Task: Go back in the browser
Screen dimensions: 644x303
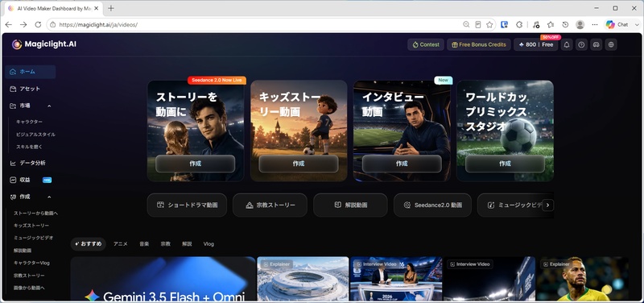Action: tap(9, 25)
